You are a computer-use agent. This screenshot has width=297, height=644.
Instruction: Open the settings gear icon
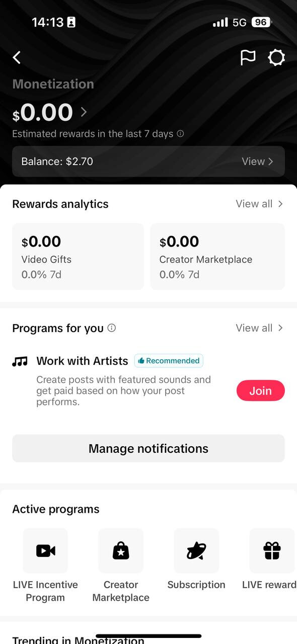(x=276, y=57)
